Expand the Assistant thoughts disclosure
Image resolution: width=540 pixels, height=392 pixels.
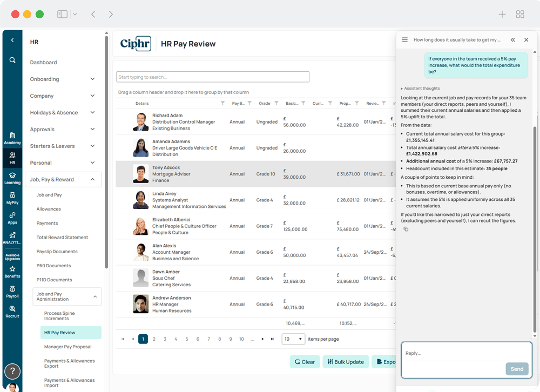[x=420, y=89]
